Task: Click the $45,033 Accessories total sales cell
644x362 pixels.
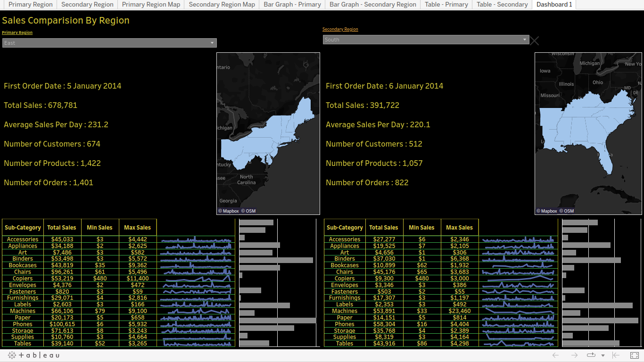Action: click(x=62, y=239)
